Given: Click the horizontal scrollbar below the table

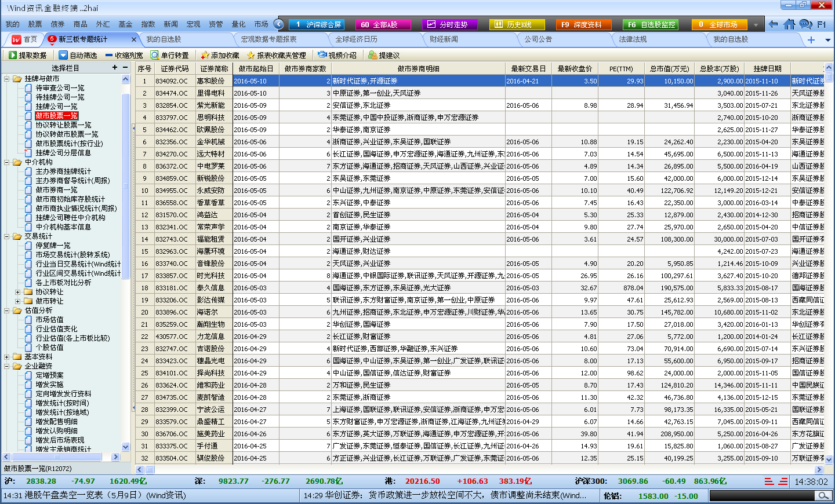Looking at the screenshot, I should (406, 469).
